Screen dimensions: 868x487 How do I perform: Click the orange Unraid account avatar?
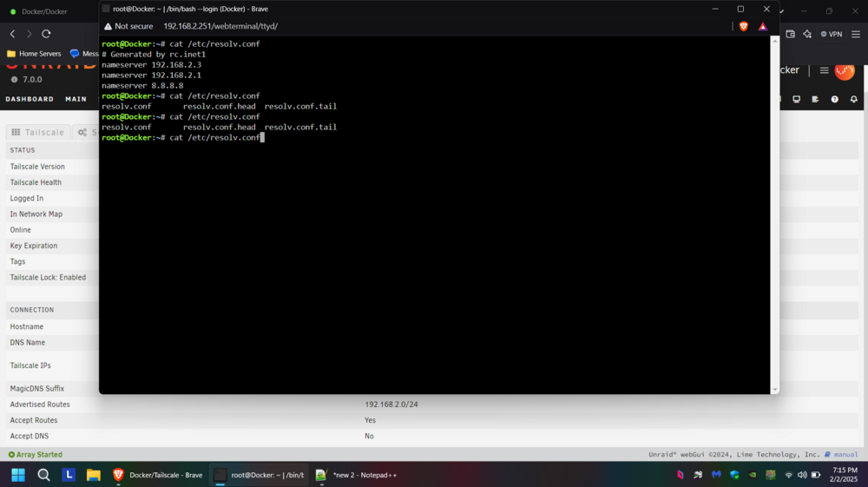click(x=845, y=70)
